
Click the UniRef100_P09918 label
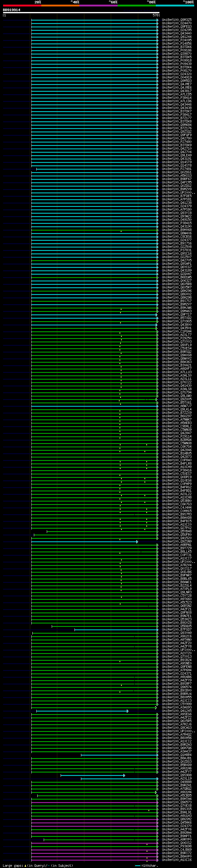coord(177,61)
